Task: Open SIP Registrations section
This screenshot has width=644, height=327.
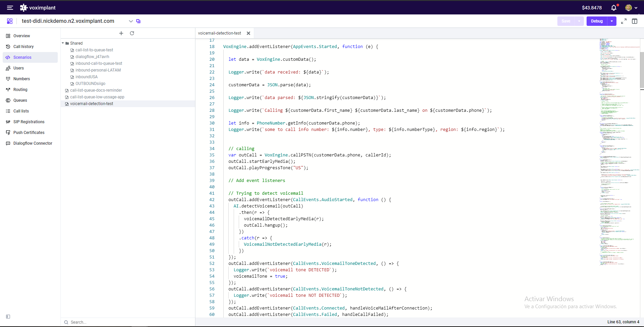Action: pos(30,122)
